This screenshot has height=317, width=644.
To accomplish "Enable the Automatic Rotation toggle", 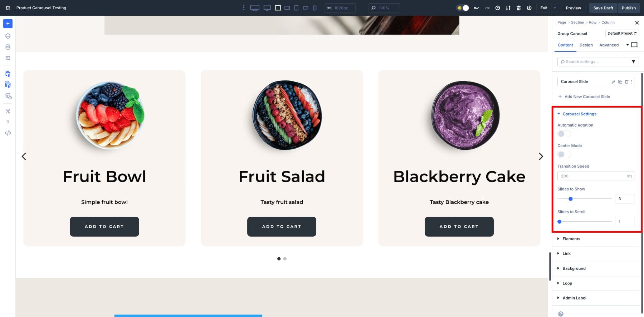I will 564,134.
